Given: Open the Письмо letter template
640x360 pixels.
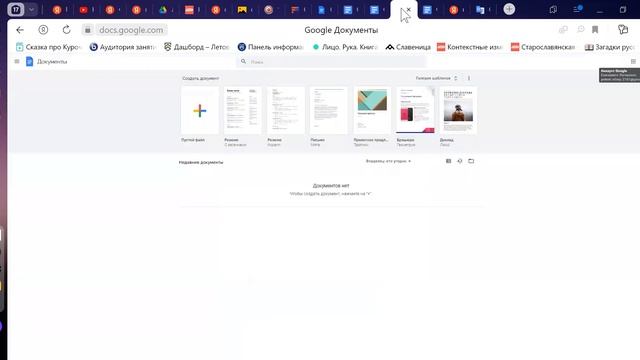Looking at the screenshot, I should [x=329, y=111].
